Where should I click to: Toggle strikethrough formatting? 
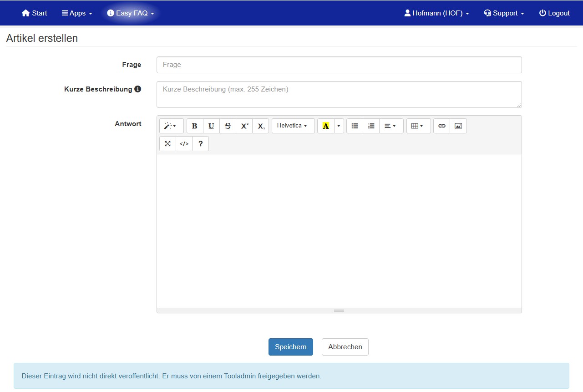click(228, 126)
